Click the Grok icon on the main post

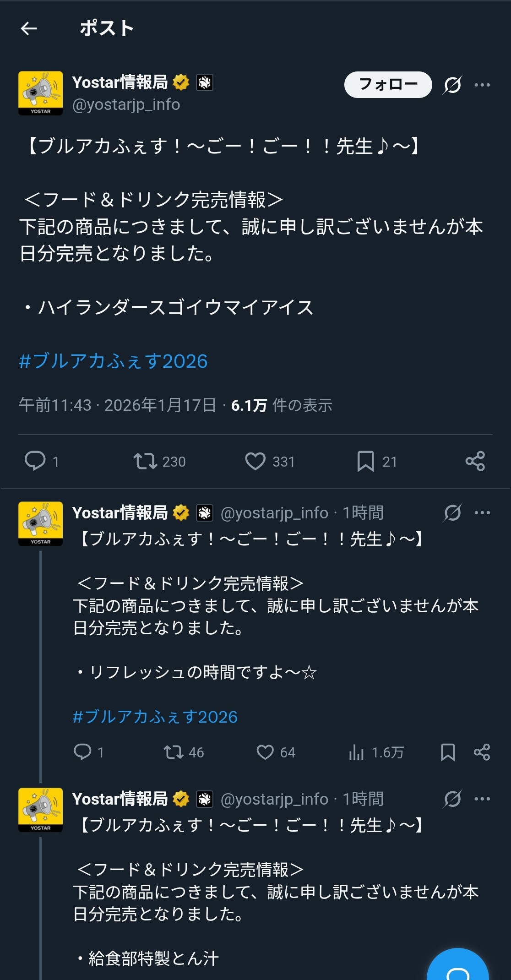452,85
